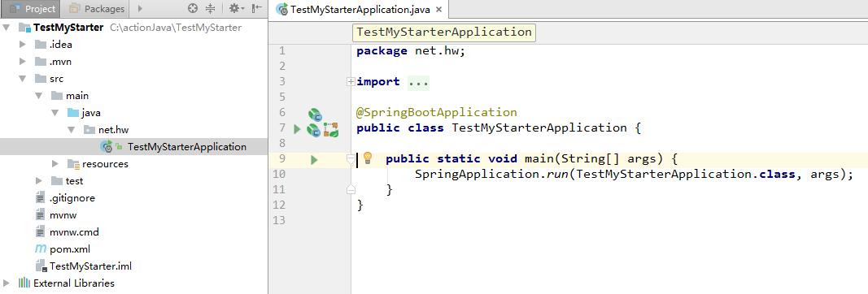Collapse the src folder

23,79
